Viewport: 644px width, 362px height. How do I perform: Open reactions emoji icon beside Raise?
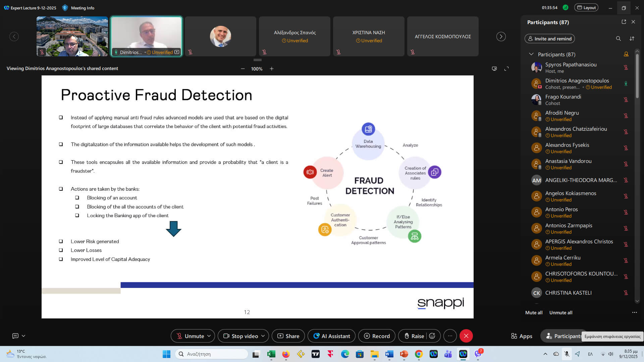(432, 336)
